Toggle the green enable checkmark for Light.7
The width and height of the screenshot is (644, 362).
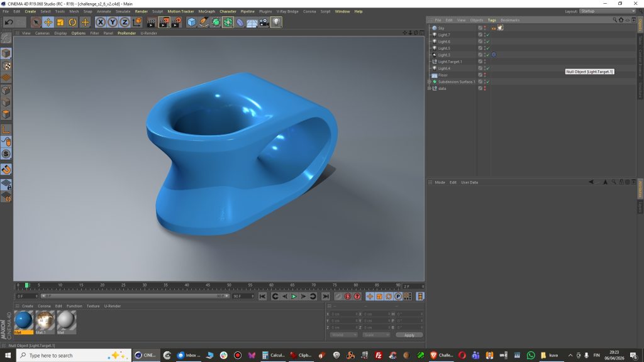[x=488, y=35]
